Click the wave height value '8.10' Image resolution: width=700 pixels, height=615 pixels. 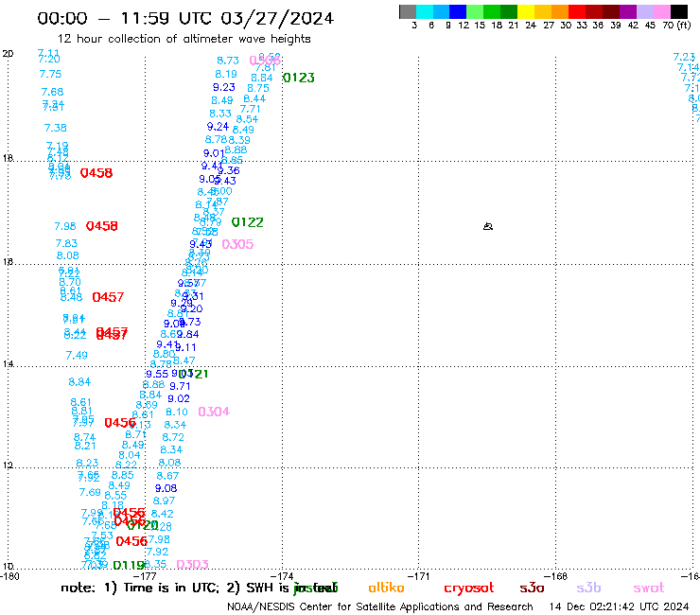(177, 412)
